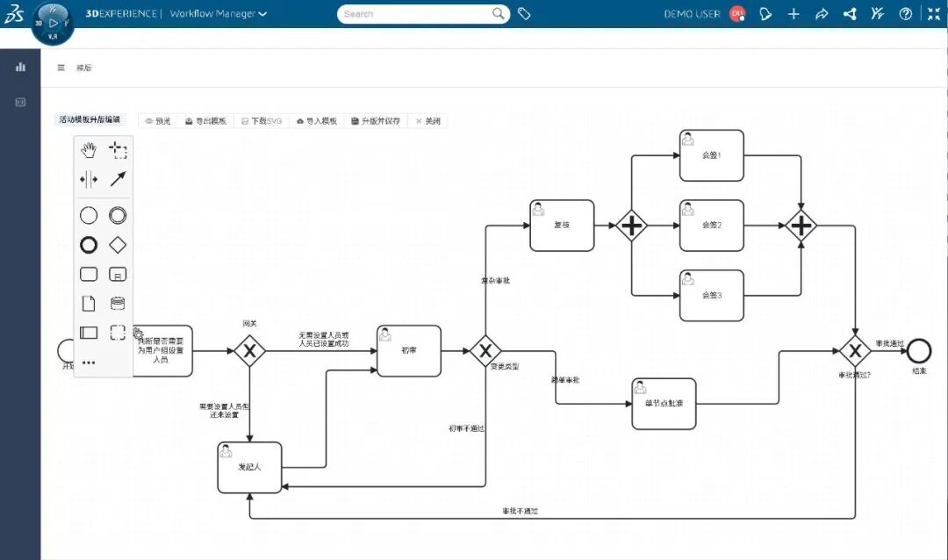Click the 简单审批 flow label
This screenshot has height=560, width=948.
565,380
